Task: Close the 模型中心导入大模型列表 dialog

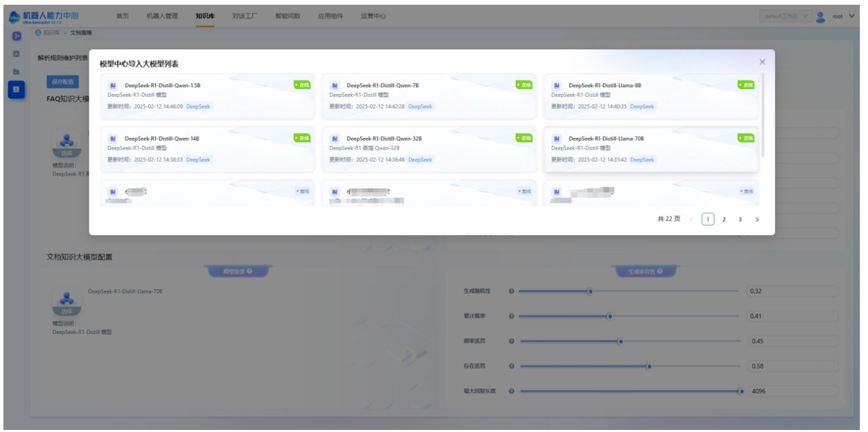Action: coord(762,62)
